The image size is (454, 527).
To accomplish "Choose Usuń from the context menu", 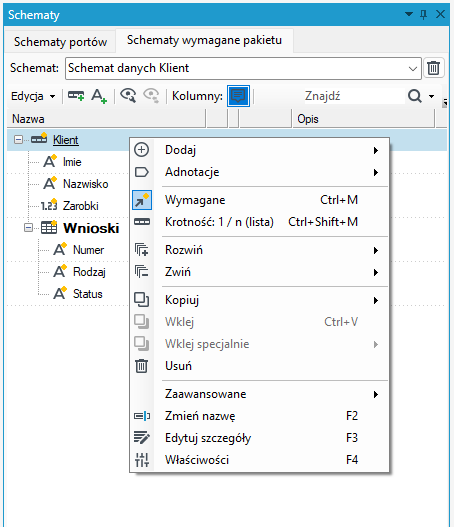I will point(259,366).
